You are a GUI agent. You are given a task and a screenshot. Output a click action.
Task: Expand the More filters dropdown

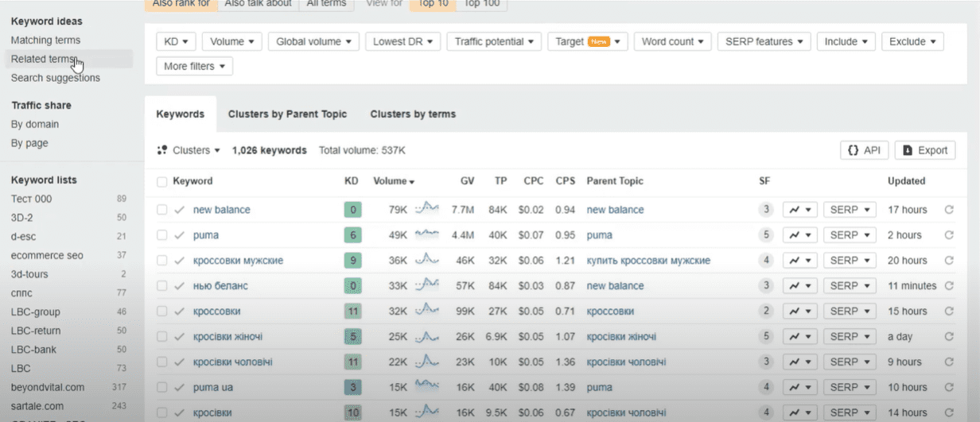[194, 66]
